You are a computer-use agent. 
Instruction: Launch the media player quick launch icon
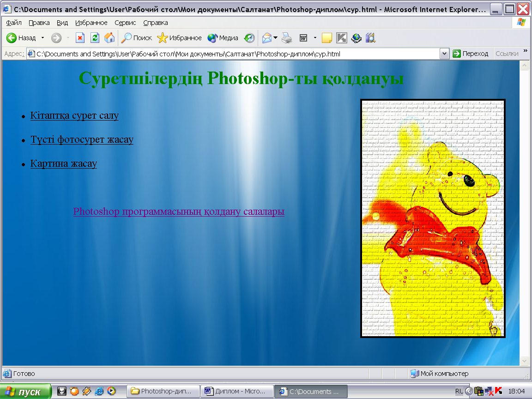coord(111,391)
